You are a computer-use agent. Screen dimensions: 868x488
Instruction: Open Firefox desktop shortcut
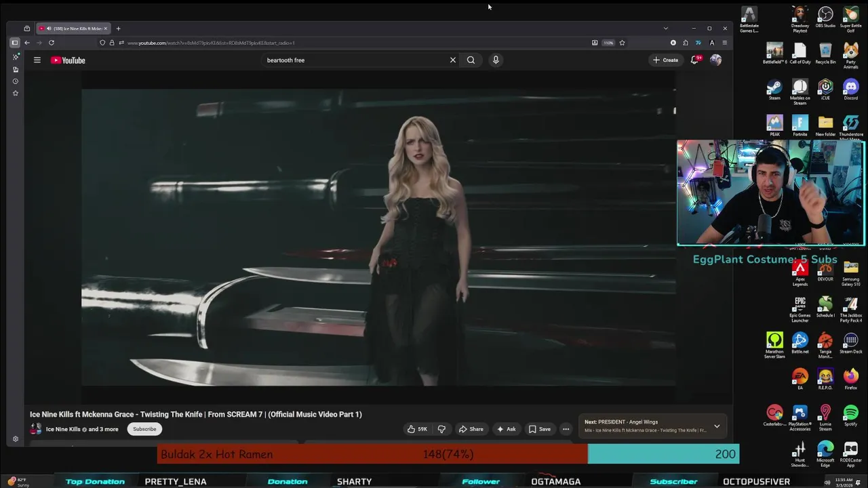click(851, 380)
